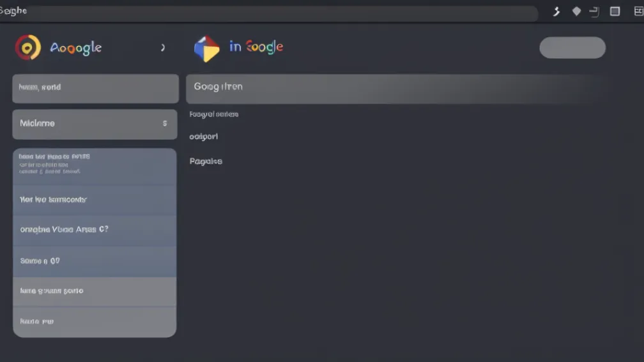The width and height of the screenshot is (644, 362).
Task: Select the gray item below 'Sarne a 0?'
Action: click(95, 291)
